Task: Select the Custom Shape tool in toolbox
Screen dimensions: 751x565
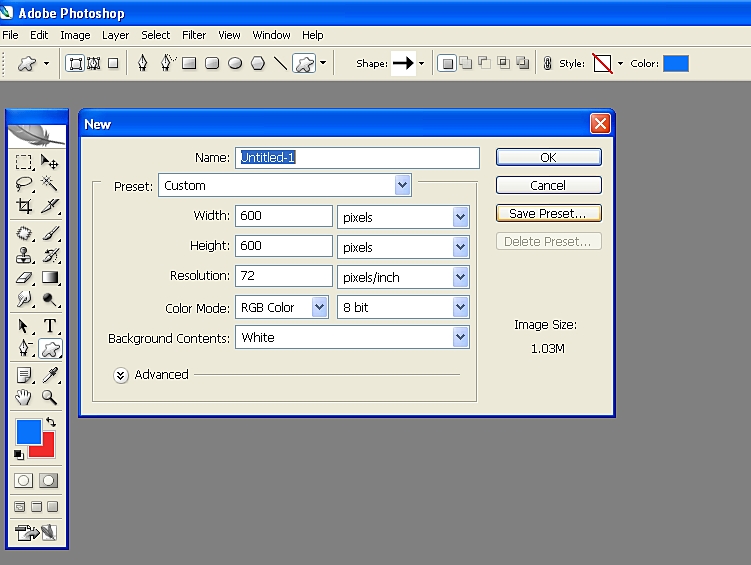Action: point(50,349)
